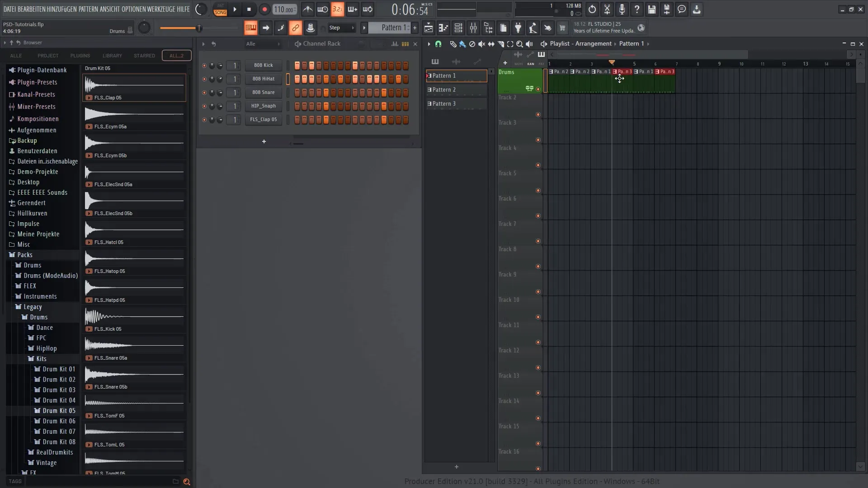This screenshot has width=868, height=488.
Task: Open the graph editor icon in Channel Rack
Action: pyautogui.click(x=395, y=44)
